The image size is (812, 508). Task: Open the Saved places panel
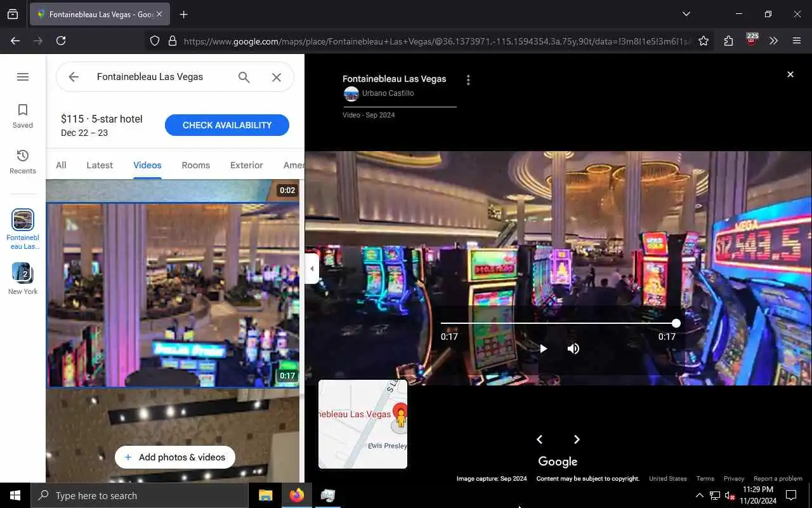(x=23, y=116)
